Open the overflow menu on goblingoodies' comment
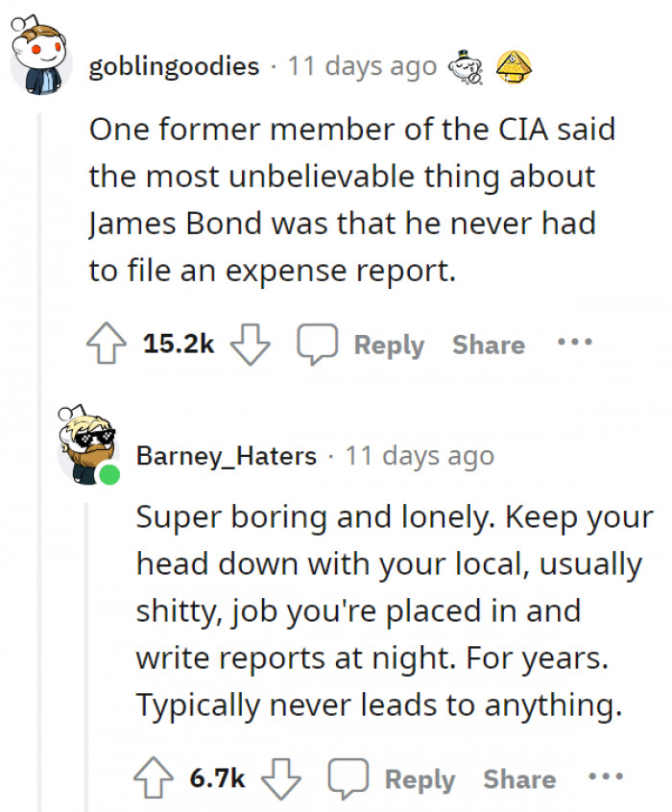Screen dimensions: 672x812 574,341
